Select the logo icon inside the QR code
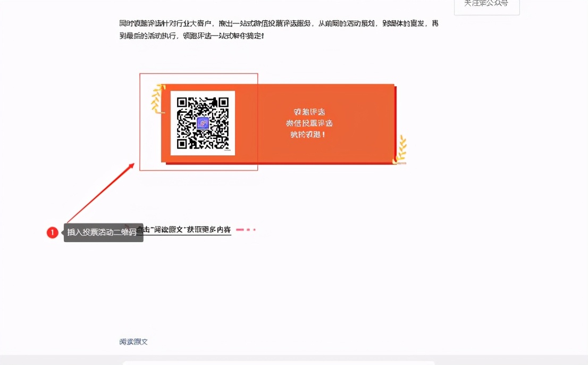The width and height of the screenshot is (588, 365). pyautogui.click(x=202, y=122)
